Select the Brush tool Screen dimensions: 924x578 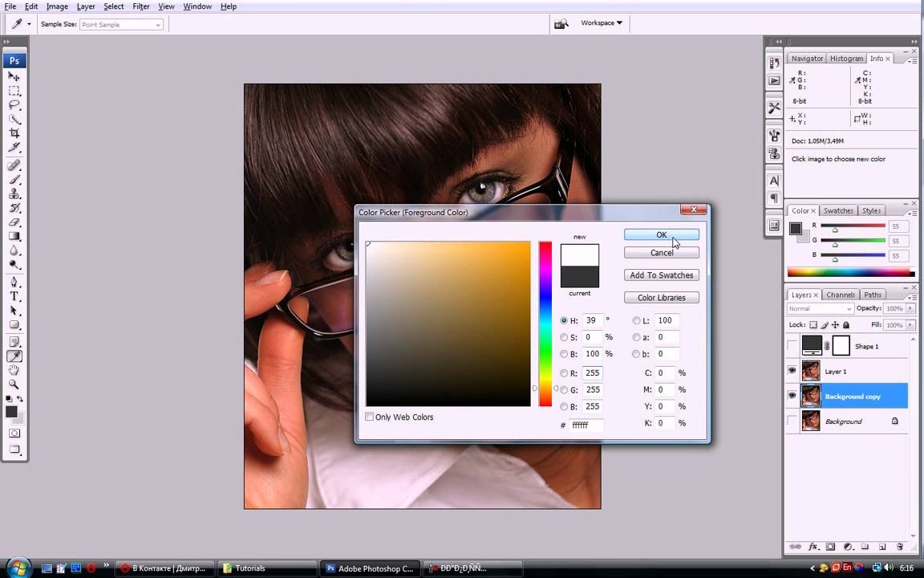click(14, 180)
